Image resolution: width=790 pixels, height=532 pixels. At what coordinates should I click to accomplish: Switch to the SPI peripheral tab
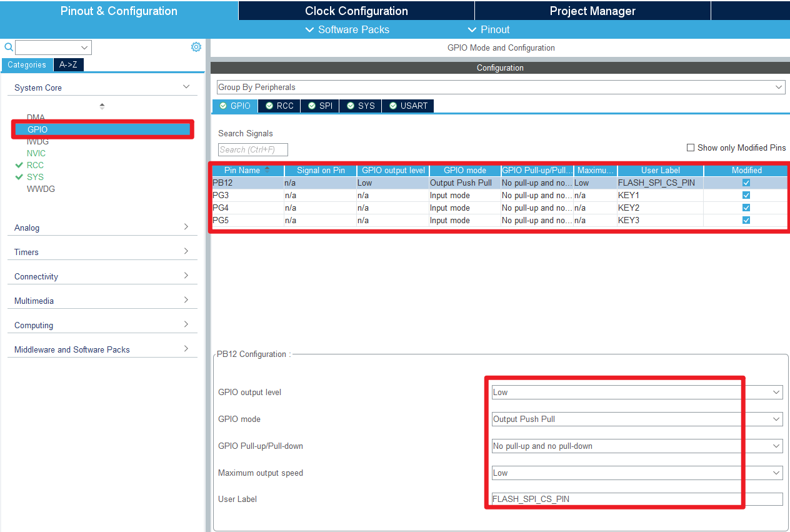pos(320,106)
